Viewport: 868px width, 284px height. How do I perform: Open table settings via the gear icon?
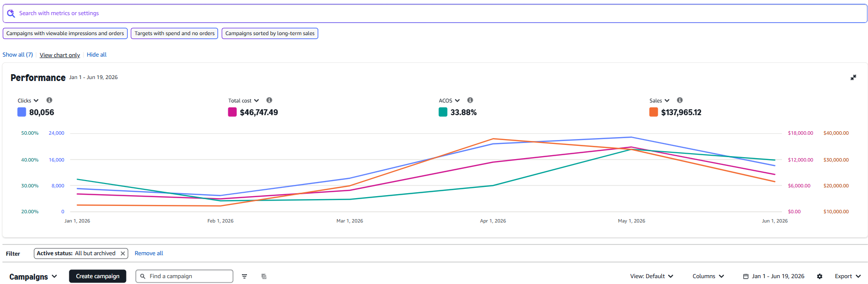tap(820, 276)
